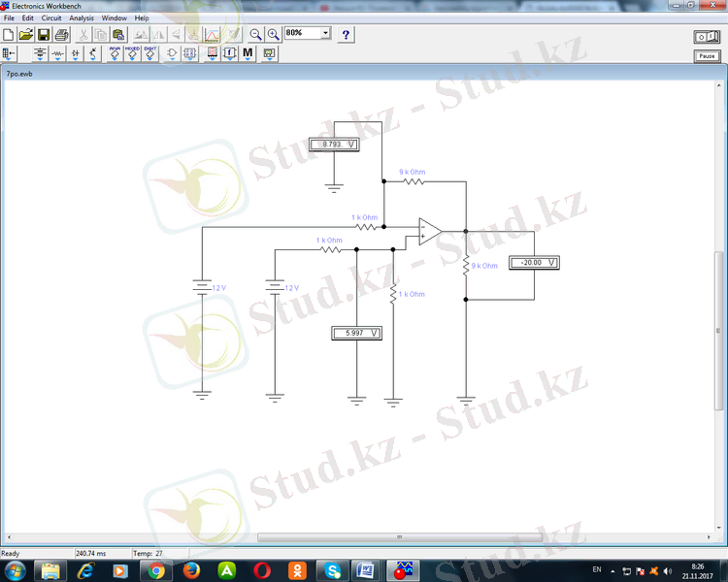
Task: Open component properties
Action: point(235,35)
